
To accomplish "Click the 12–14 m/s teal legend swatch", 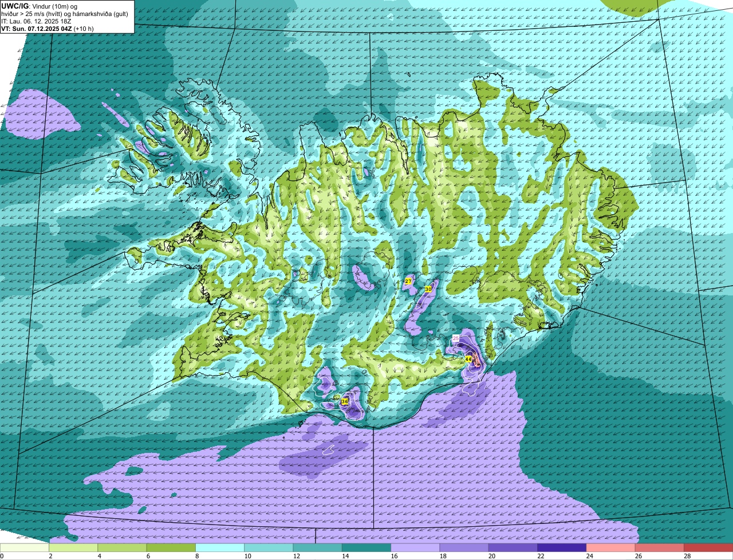I will pos(318,547).
